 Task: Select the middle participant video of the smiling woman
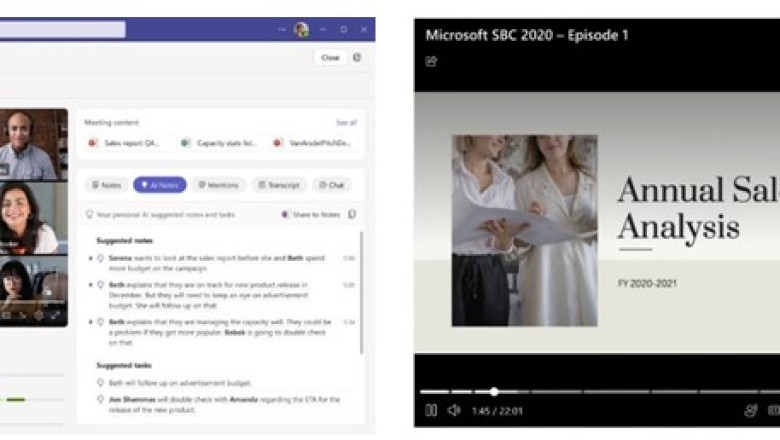(34, 218)
